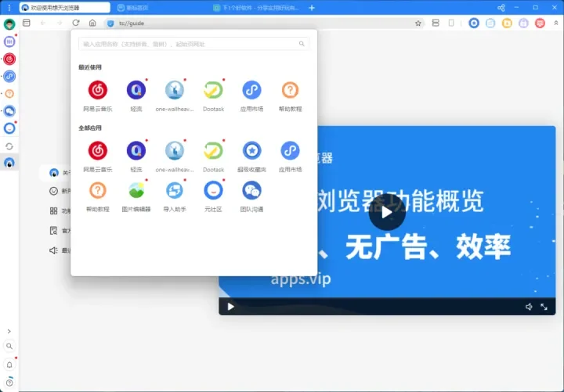This screenshot has height=392, width=564.
Task: Expand the sidebar with the right chevron
Action: [9, 331]
